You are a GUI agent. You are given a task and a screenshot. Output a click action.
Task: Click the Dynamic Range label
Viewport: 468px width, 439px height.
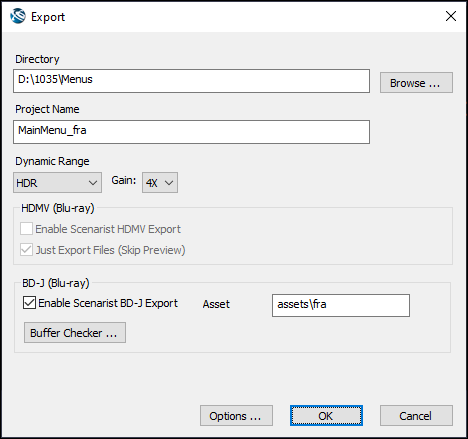pyautogui.click(x=52, y=161)
